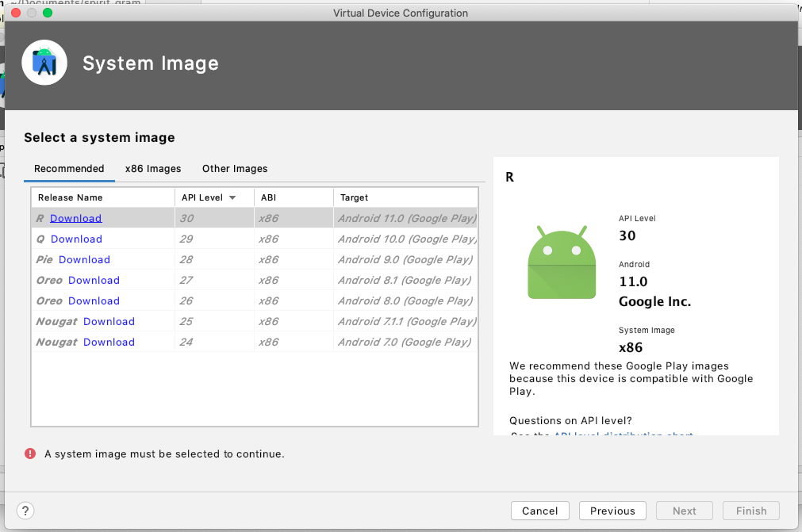Screen dimensions: 802x532
Task: Click the green zoom window button
Action: click(48, 13)
